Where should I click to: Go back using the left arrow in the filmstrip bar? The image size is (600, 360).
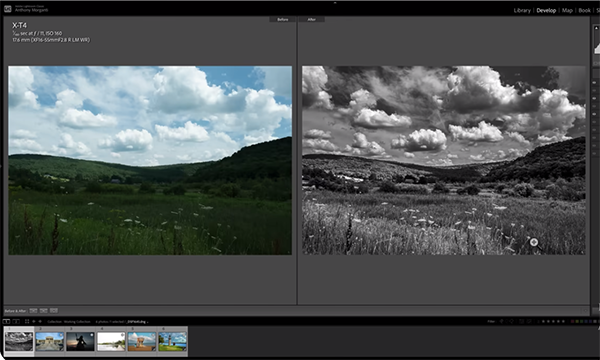point(34,321)
